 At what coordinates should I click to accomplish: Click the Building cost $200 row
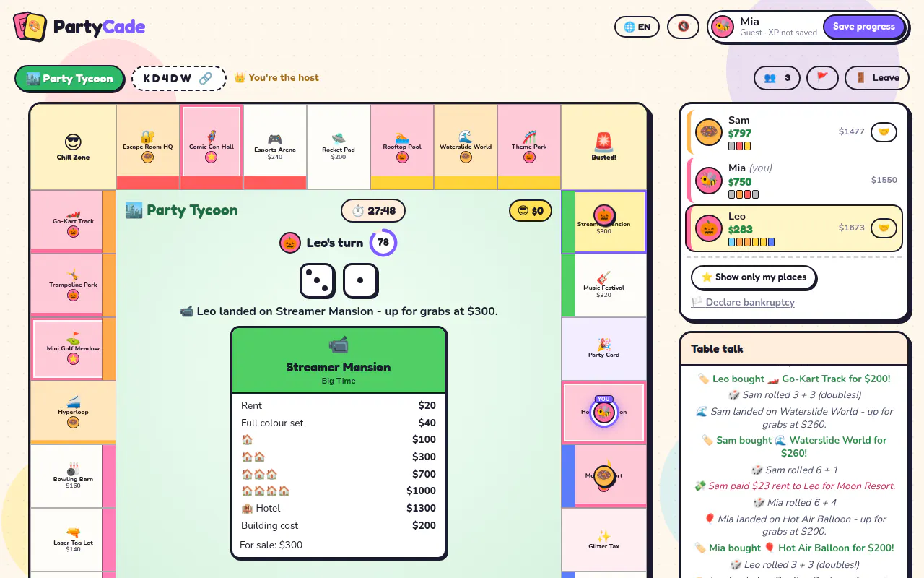339,525
